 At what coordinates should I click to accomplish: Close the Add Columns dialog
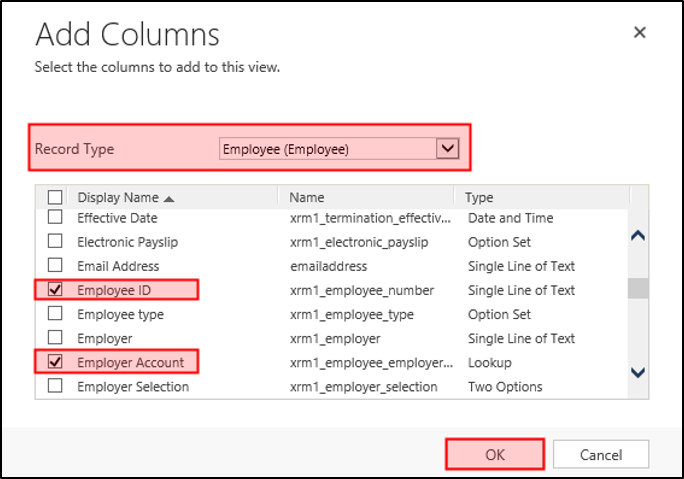click(640, 33)
